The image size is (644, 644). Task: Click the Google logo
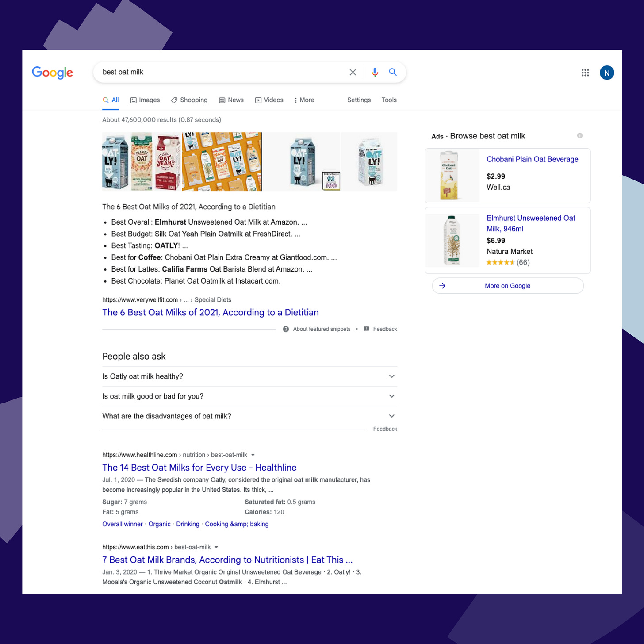pos(52,73)
